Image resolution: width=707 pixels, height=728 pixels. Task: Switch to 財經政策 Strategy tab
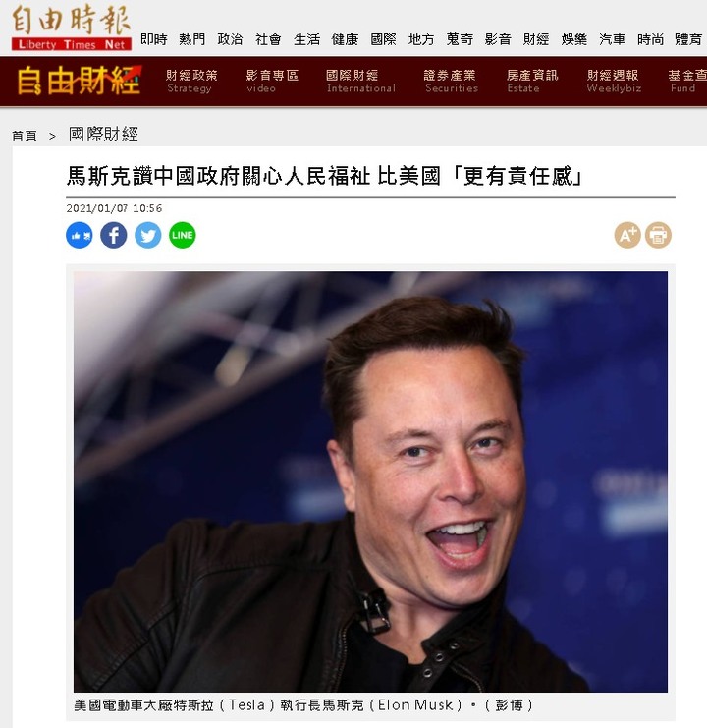tap(191, 82)
